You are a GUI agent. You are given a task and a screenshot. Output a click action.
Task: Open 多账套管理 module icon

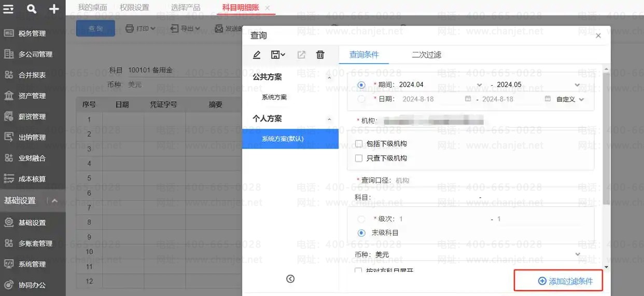[9, 243]
